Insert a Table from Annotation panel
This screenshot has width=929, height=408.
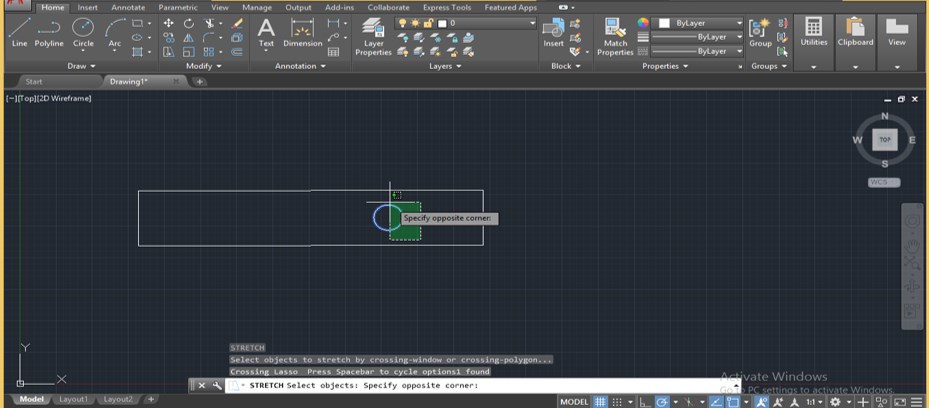tap(333, 52)
